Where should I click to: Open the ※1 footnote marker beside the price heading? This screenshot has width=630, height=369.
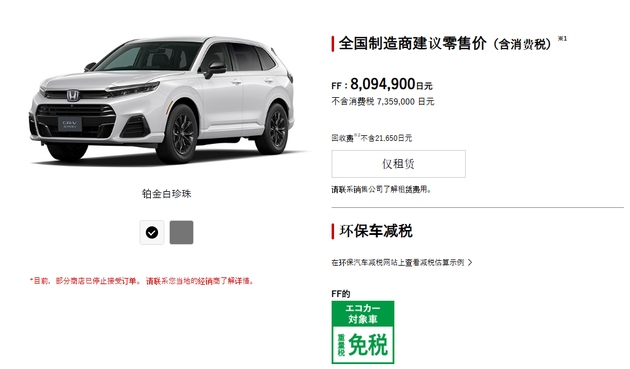(x=562, y=39)
